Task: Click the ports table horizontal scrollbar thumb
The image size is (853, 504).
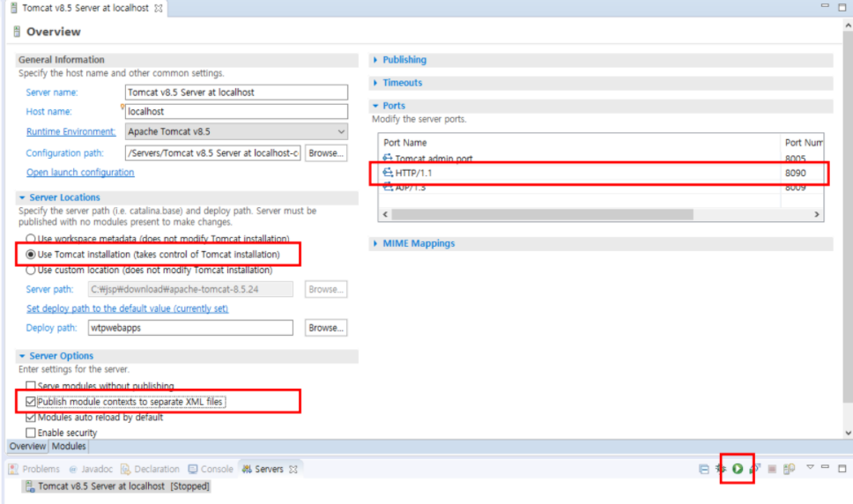Action: (x=542, y=214)
